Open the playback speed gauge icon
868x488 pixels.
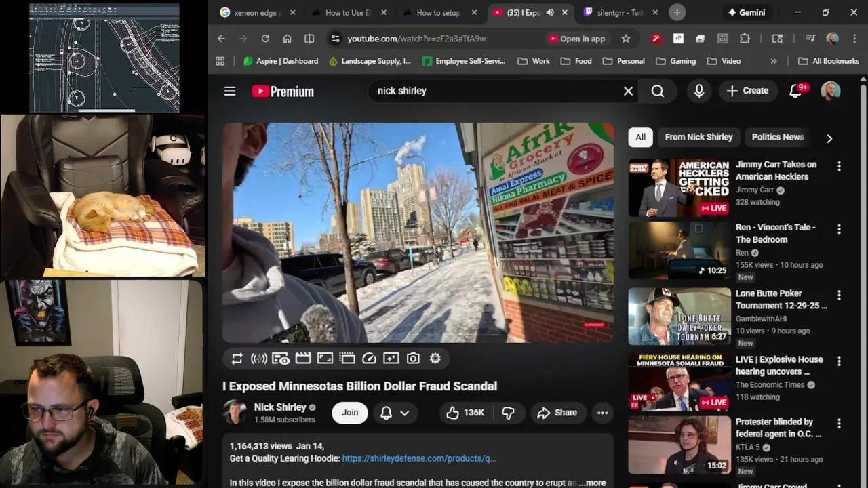369,359
